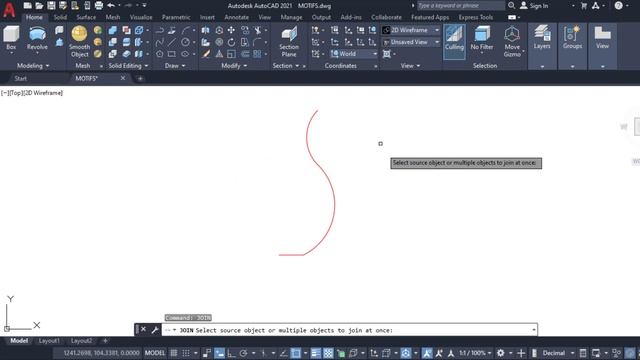Select the Mirror tool in Modify panel
The image size is (640, 360).
[x=206, y=30]
